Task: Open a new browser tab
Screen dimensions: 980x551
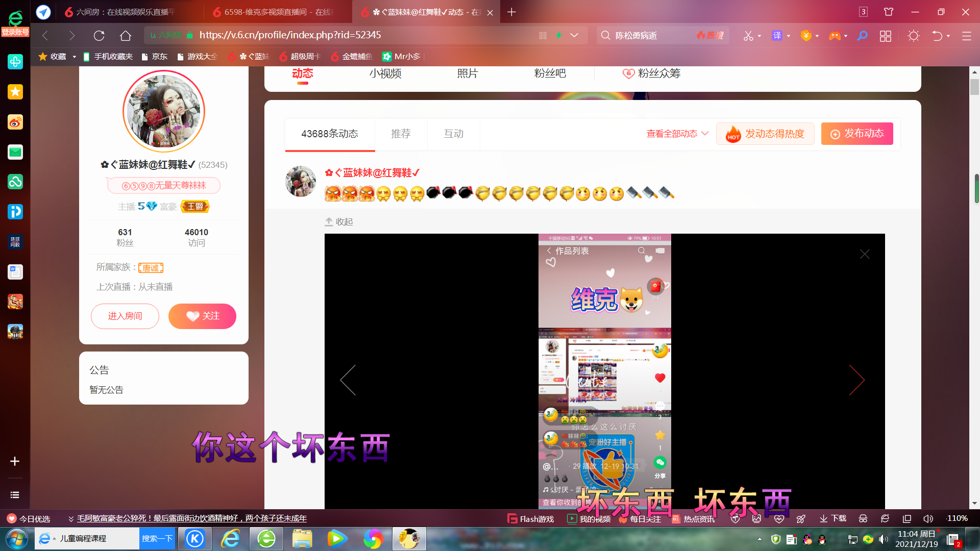Action: (x=511, y=12)
